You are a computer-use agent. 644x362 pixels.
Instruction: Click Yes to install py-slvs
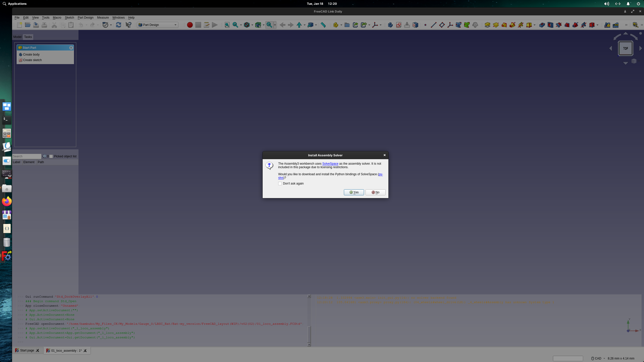[x=354, y=192]
